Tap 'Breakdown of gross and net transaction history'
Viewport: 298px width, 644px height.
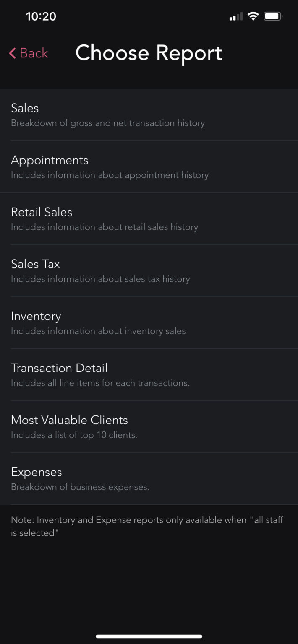pyautogui.click(x=108, y=123)
